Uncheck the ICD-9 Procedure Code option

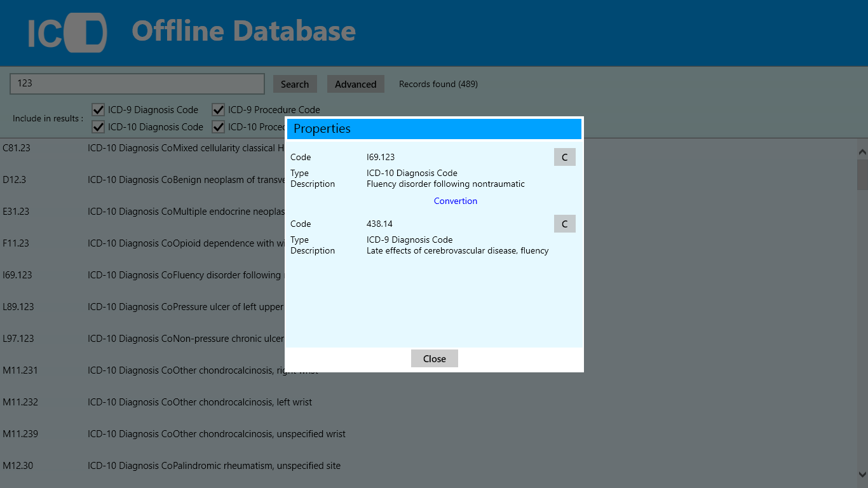(219, 109)
